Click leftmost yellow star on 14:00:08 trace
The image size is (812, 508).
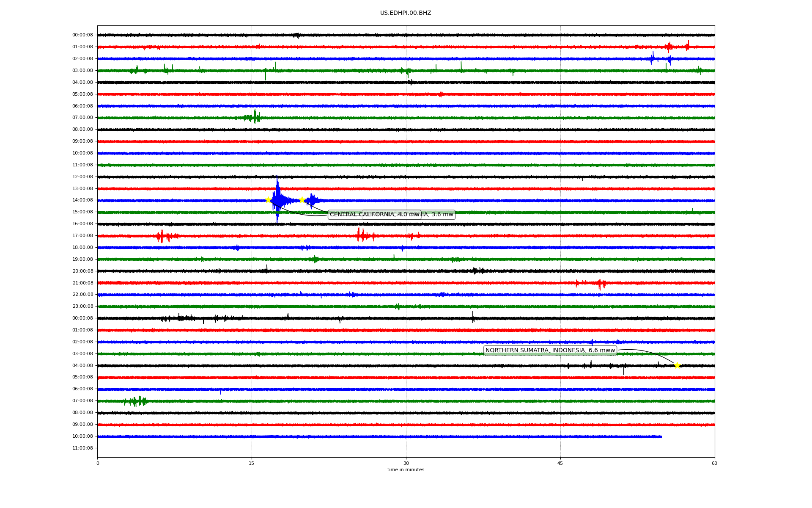click(x=268, y=200)
